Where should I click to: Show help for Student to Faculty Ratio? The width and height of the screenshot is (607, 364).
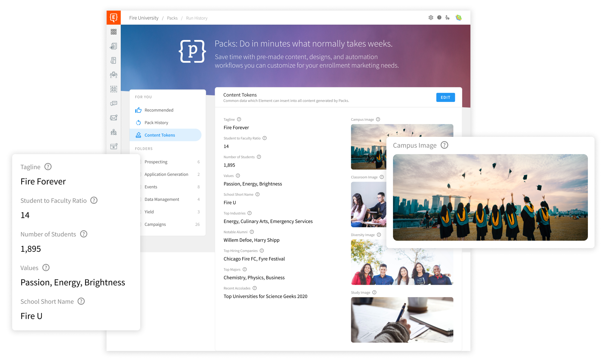coord(264,138)
